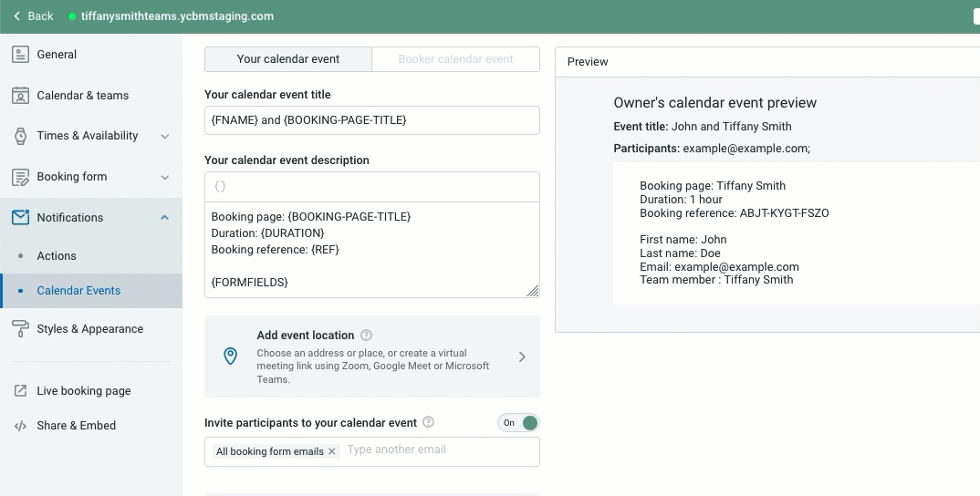
Task: Click the help icon next to Invite participants
Action: tap(428, 422)
